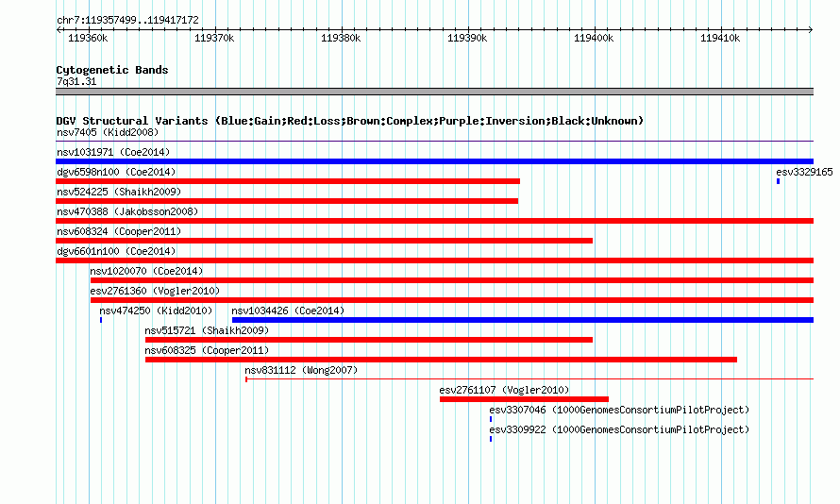Image resolution: width=840 pixels, height=504 pixels.
Task: Click the grey 7q31.31 cytogenetic band bar
Action: coord(434,92)
